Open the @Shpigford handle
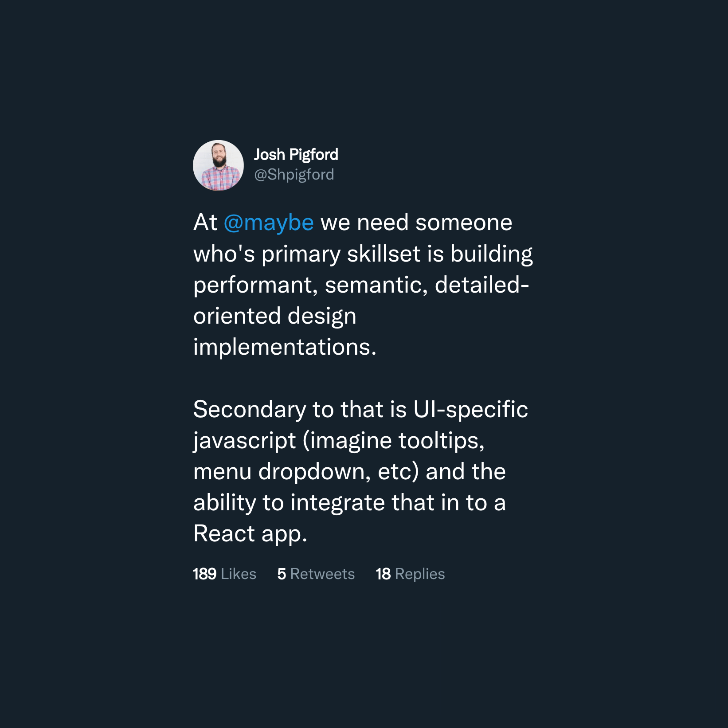 (x=294, y=175)
